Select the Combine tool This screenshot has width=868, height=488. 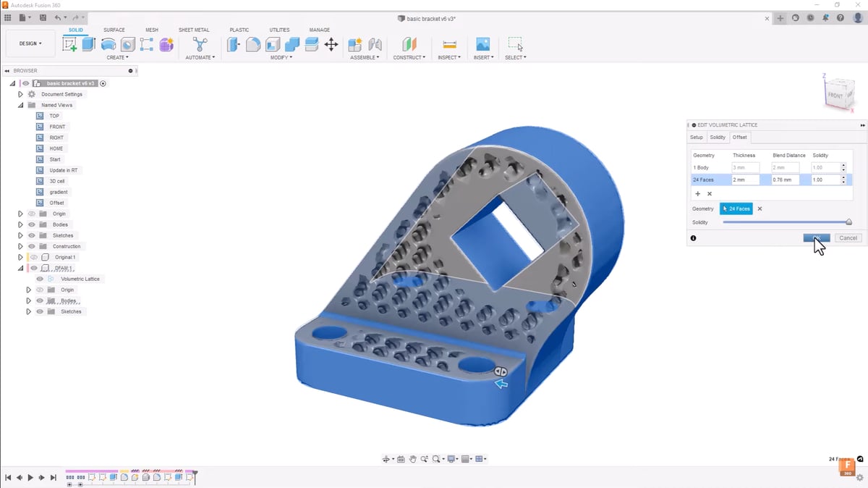pos(292,45)
